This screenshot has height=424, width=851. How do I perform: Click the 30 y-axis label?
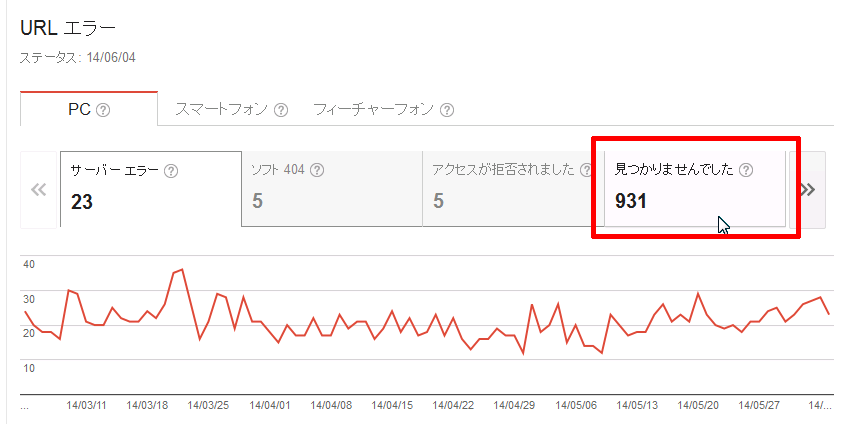pyautogui.click(x=29, y=299)
